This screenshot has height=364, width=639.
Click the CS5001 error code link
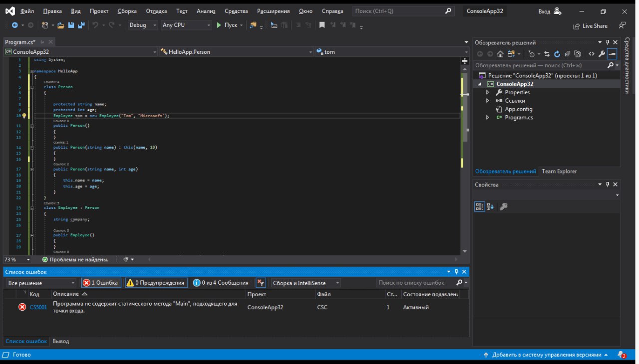click(38, 308)
